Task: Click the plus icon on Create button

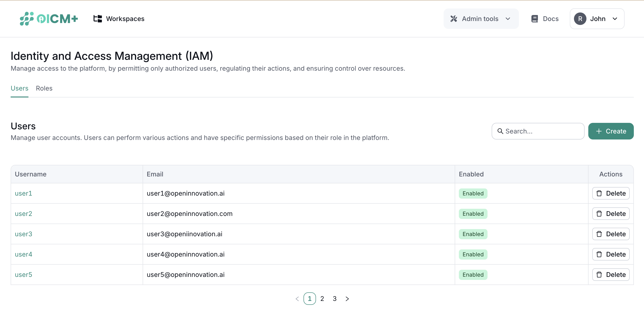Action: click(x=598, y=131)
